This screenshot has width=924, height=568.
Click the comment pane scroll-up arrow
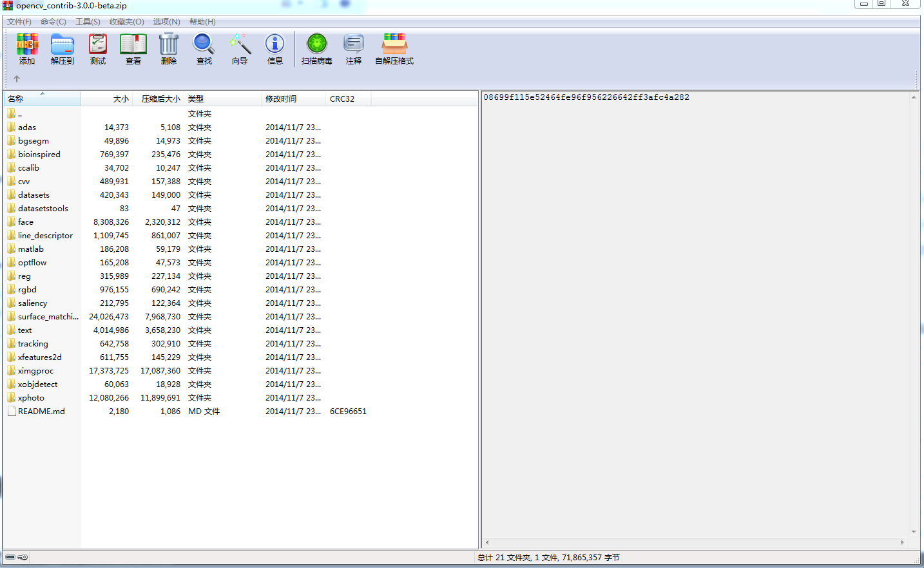[x=914, y=97]
